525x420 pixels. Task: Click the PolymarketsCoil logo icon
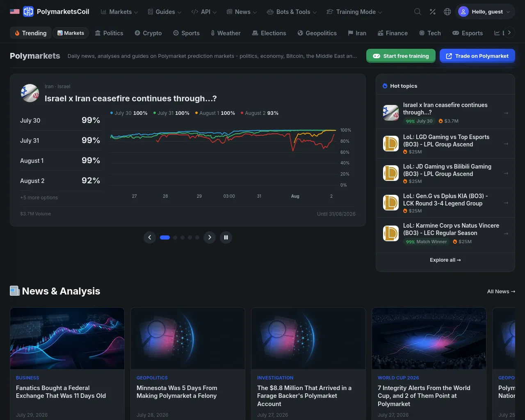[28, 11]
